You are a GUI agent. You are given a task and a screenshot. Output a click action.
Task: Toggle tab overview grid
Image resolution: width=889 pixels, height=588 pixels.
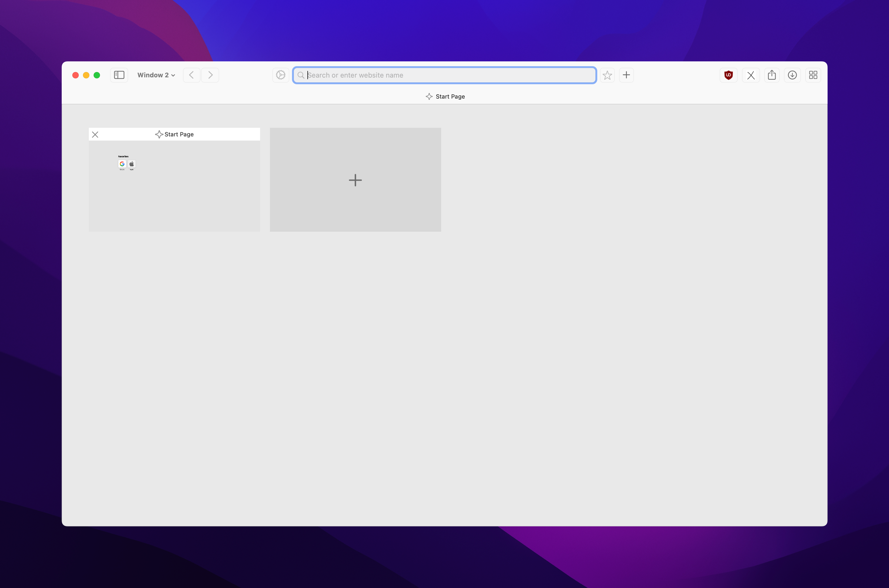pyautogui.click(x=813, y=75)
